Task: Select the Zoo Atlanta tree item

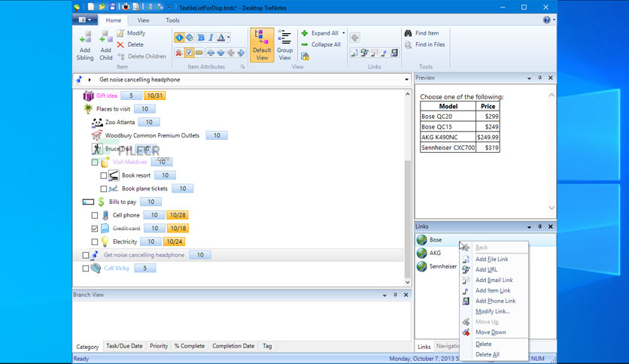Action: point(120,123)
